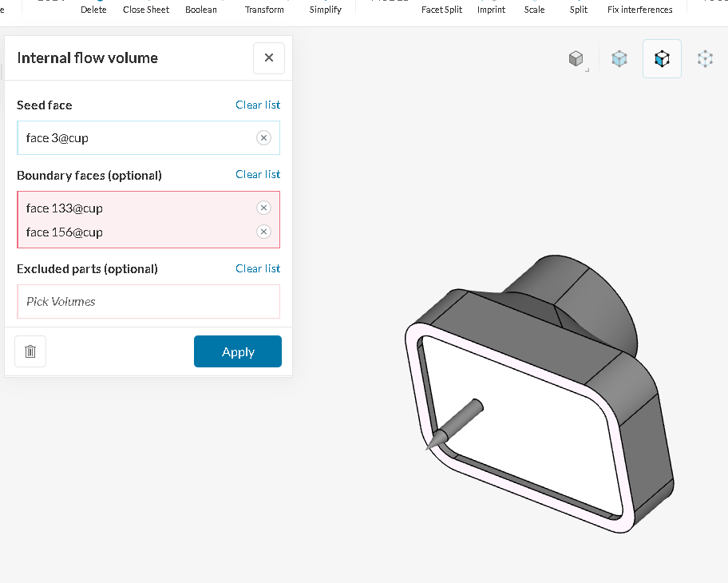This screenshot has width=728, height=583.
Task: Select the surfaces-with-edges view cube icon
Action: pyautogui.click(x=662, y=58)
